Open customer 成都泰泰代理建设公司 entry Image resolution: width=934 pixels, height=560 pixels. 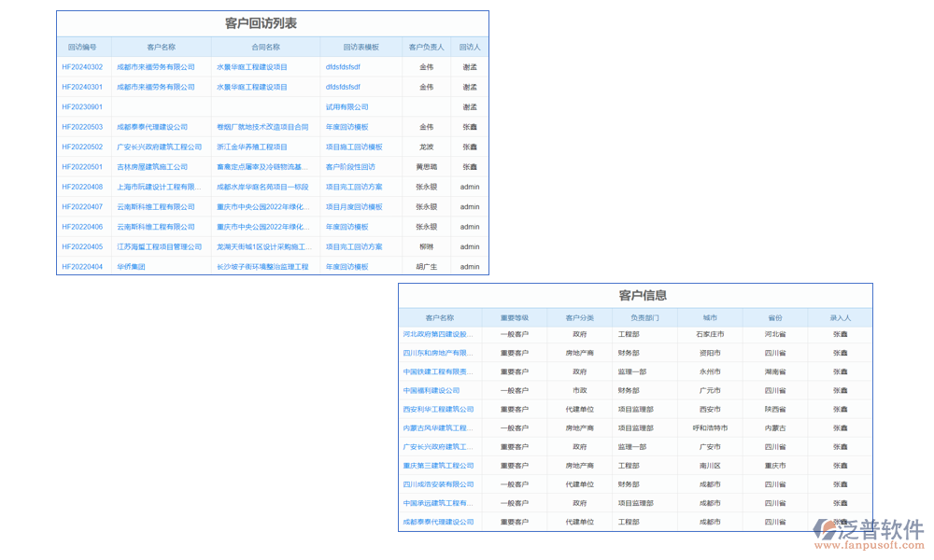(436, 521)
